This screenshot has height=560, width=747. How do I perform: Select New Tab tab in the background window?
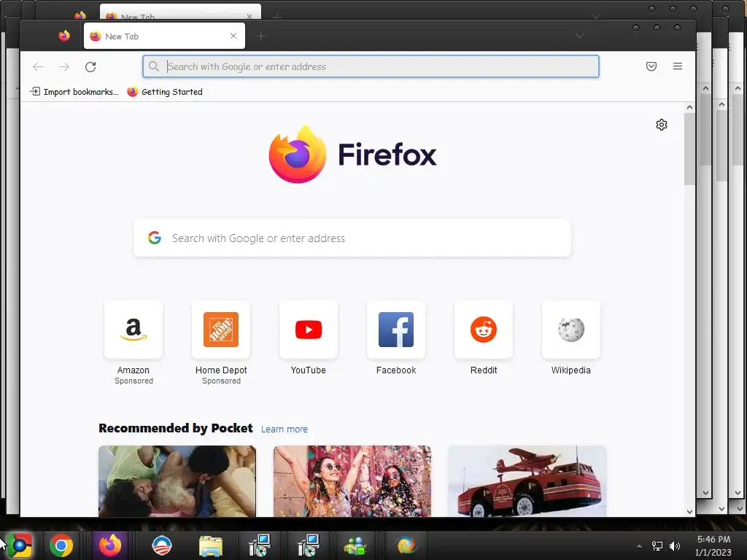pyautogui.click(x=181, y=13)
